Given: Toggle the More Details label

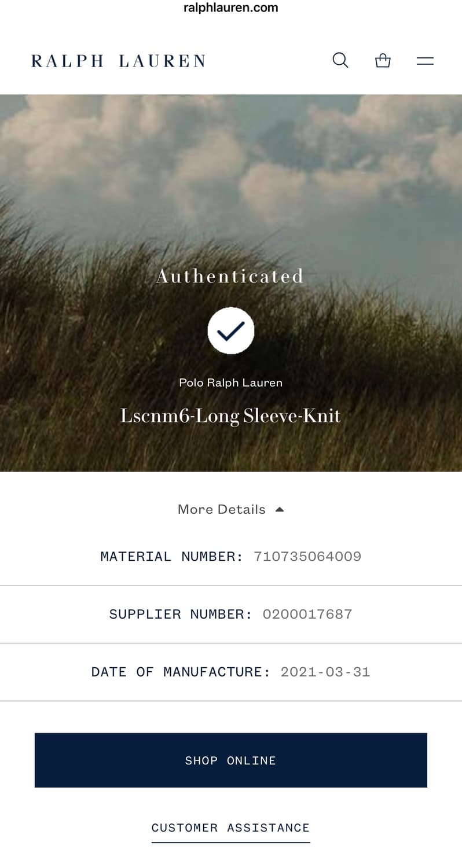Looking at the screenshot, I should 221,509.
